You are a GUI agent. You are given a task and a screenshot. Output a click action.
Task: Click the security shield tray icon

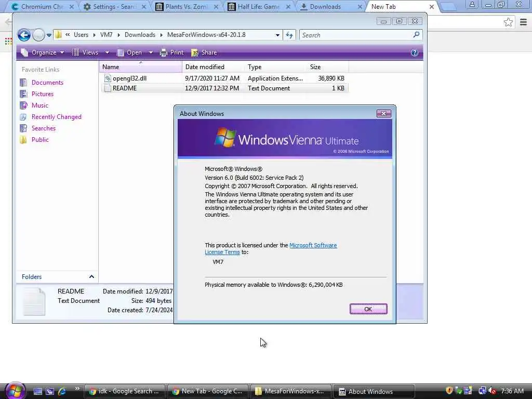449,391
